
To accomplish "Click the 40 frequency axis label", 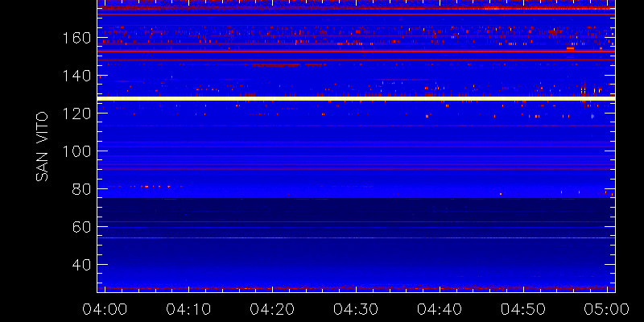I will [81, 265].
